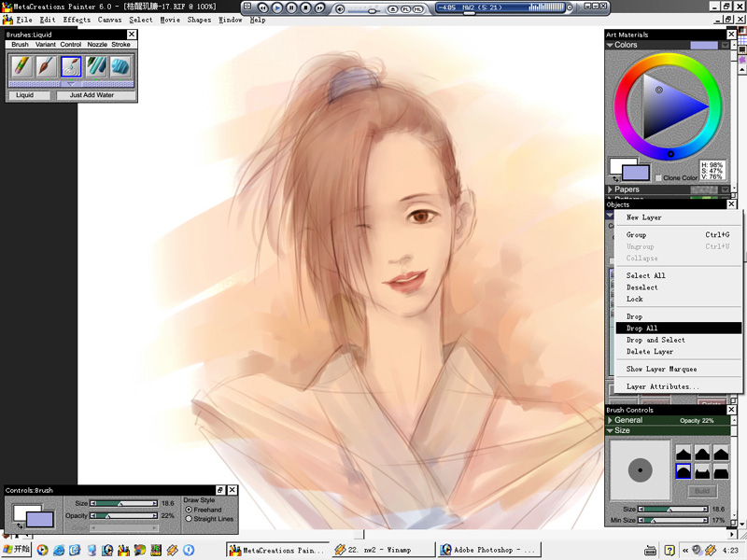The image size is (747, 560).
Task: Select the second paintbrush icon in Brushes palette
Action: 46,66
